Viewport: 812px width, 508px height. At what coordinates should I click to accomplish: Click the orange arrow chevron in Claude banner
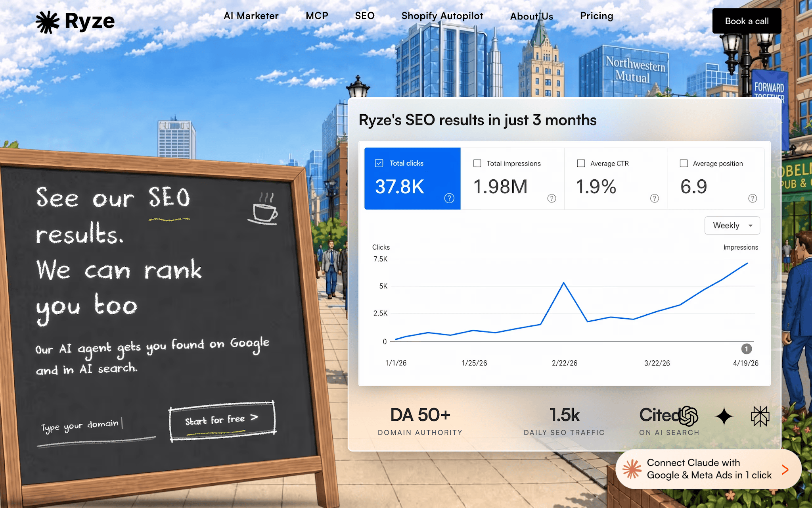[x=785, y=470]
